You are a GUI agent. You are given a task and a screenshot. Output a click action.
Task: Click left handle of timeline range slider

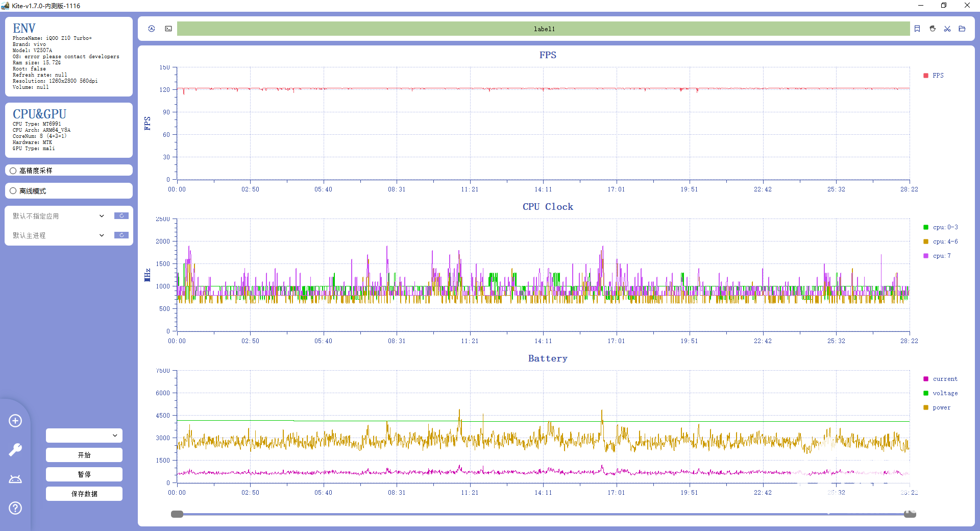coord(177,514)
